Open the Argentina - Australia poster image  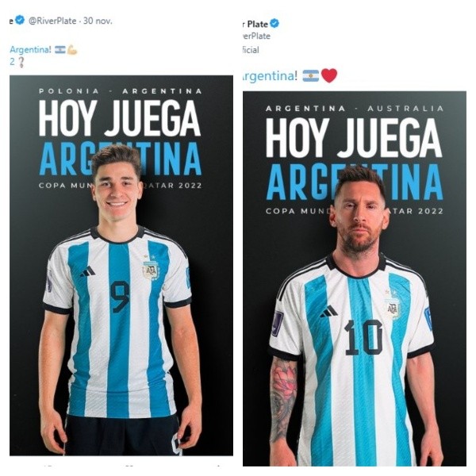[x=355, y=278]
